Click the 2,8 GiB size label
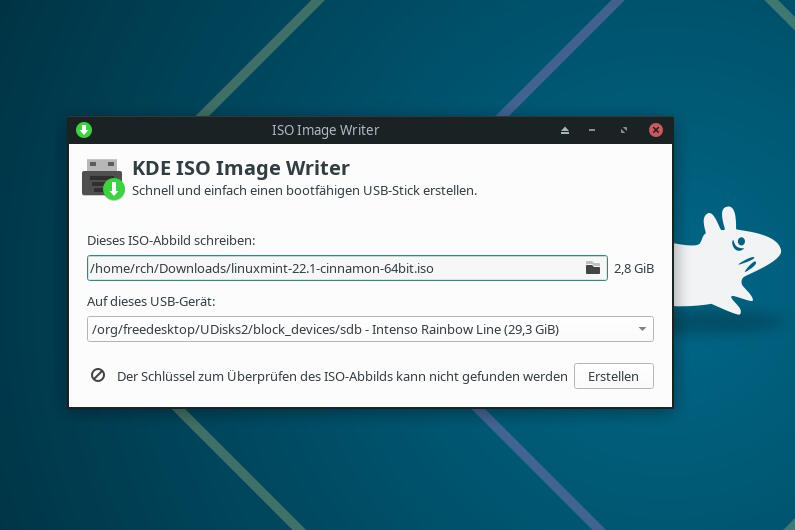The height and width of the screenshot is (530, 795). tap(634, 268)
